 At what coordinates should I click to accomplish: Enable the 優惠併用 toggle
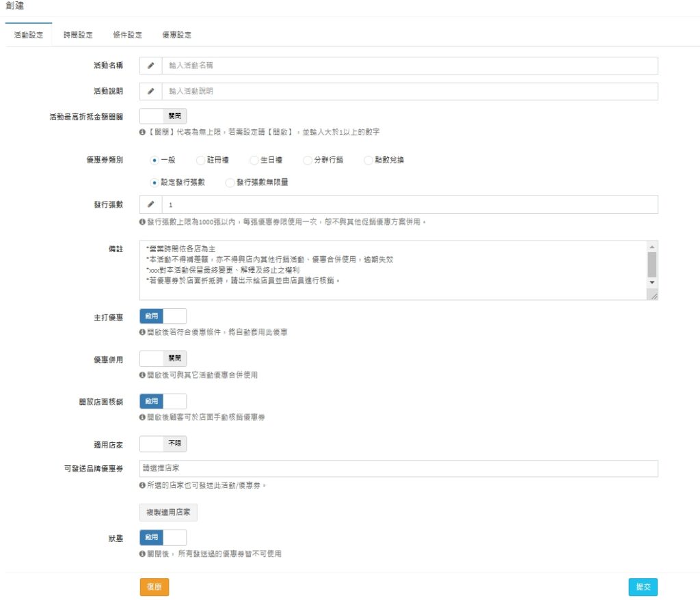163,358
